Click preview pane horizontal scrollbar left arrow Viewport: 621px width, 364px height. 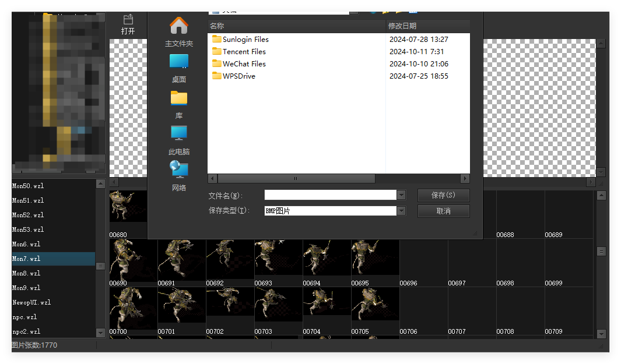point(114,182)
